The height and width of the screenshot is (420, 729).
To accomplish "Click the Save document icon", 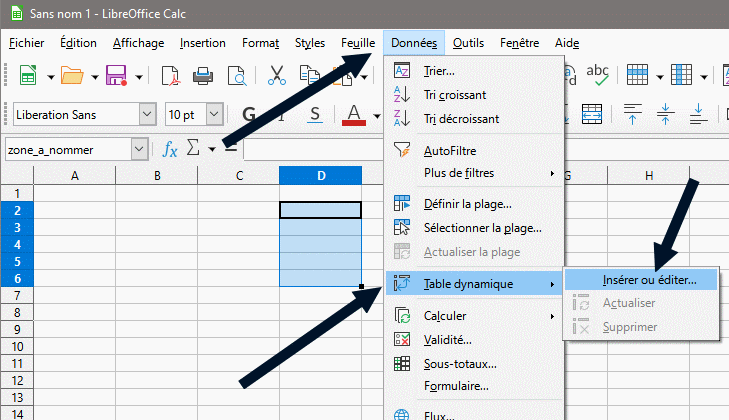I will click(x=115, y=76).
